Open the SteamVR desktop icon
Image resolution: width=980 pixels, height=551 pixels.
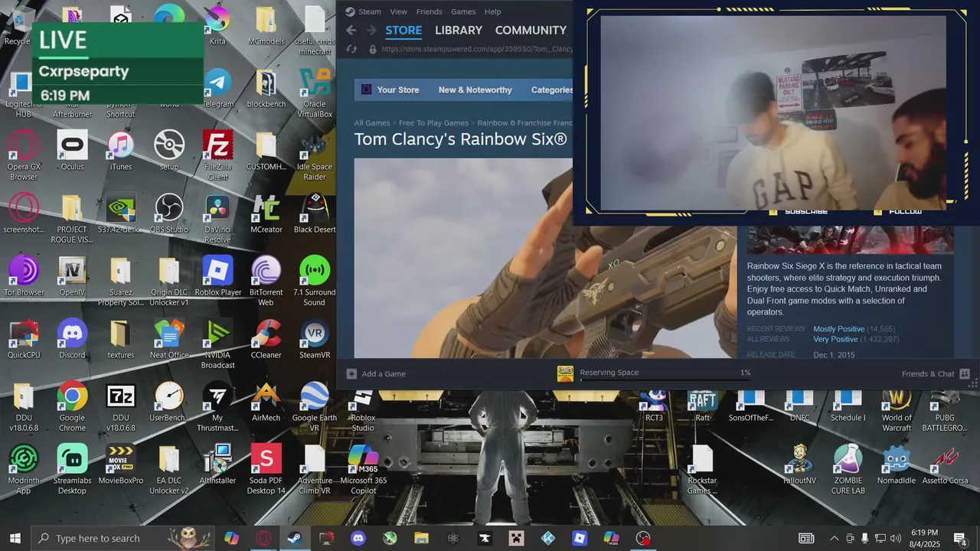[315, 340]
